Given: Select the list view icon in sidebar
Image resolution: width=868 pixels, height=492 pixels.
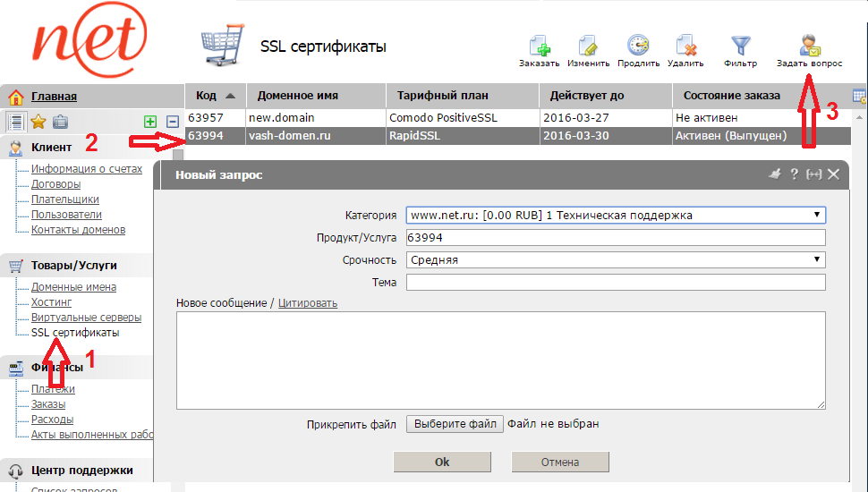Looking at the screenshot, I should (x=15, y=121).
